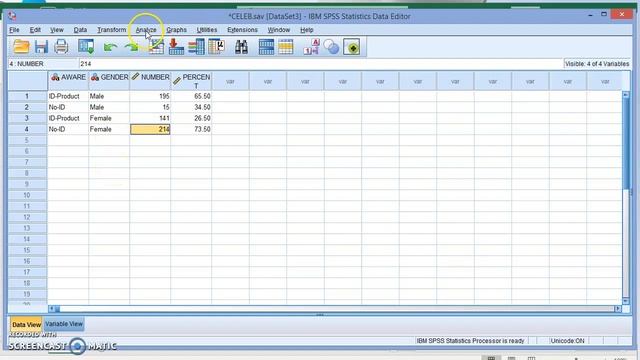Open the Edit menu

[35, 30]
